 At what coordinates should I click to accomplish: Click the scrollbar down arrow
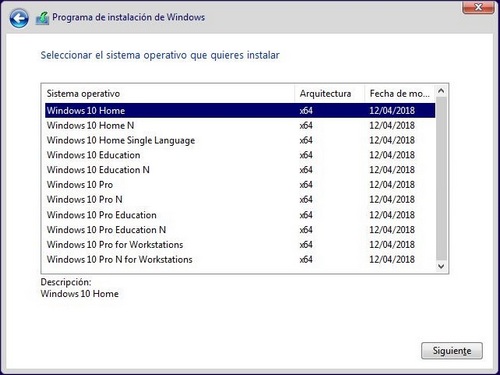point(441,266)
